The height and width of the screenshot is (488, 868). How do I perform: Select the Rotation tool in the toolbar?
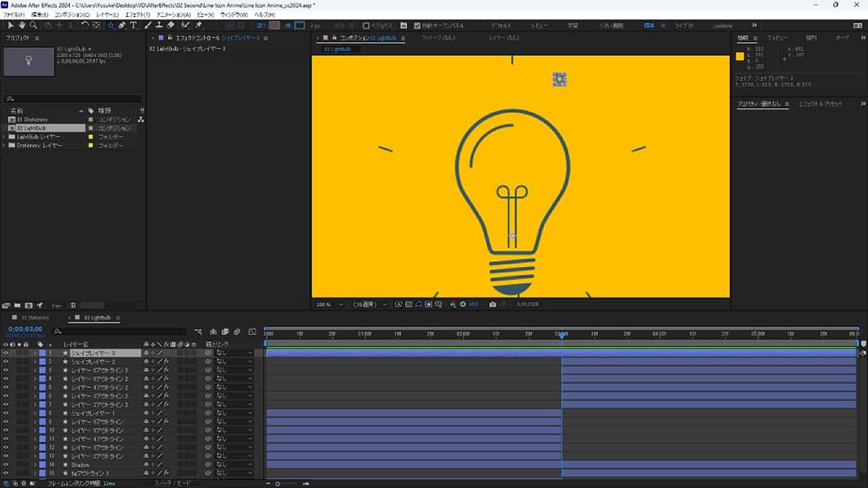(x=85, y=25)
